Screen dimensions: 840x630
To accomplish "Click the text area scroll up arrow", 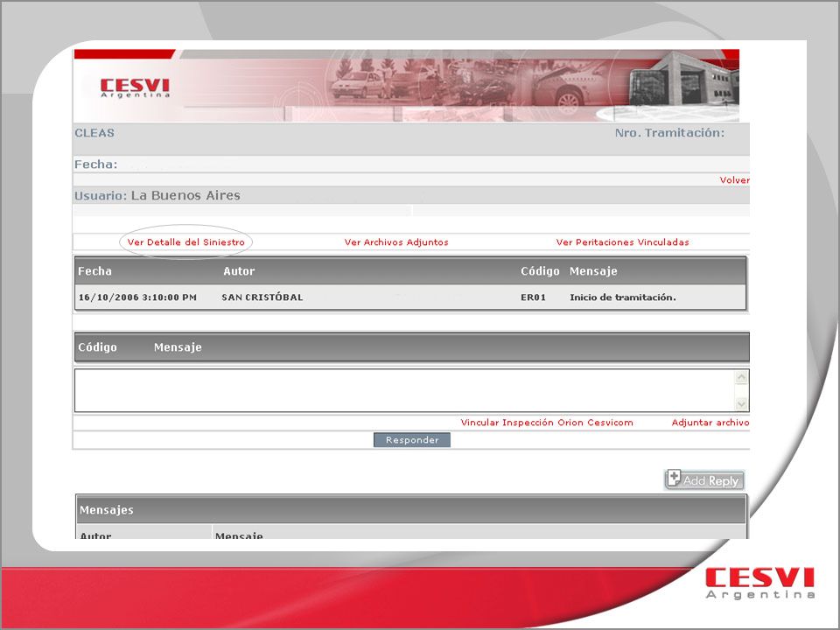I will pyautogui.click(x=741, y=377).
